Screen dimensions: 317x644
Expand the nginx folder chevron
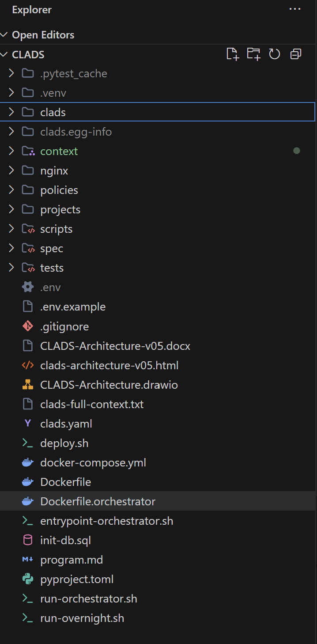[11, 170]
